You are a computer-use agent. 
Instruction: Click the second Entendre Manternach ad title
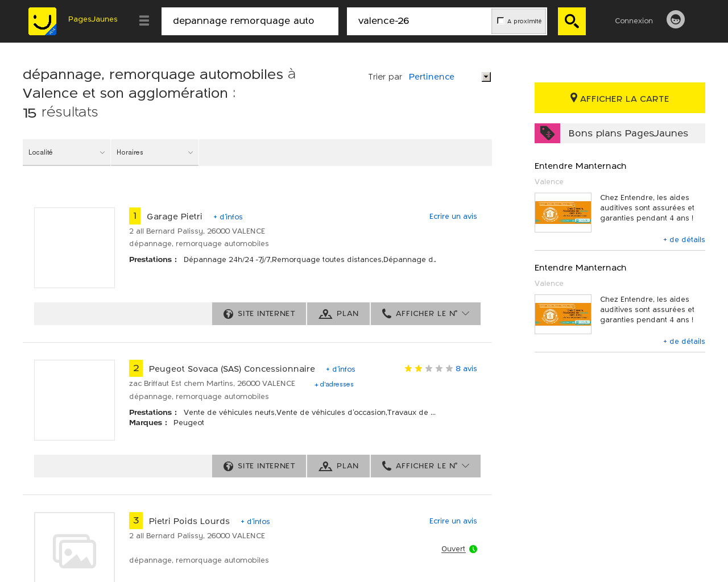tap(580, 267)
